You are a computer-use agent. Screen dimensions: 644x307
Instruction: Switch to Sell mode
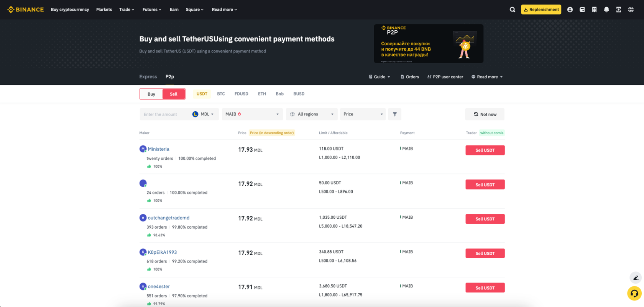tap(174, 94)
